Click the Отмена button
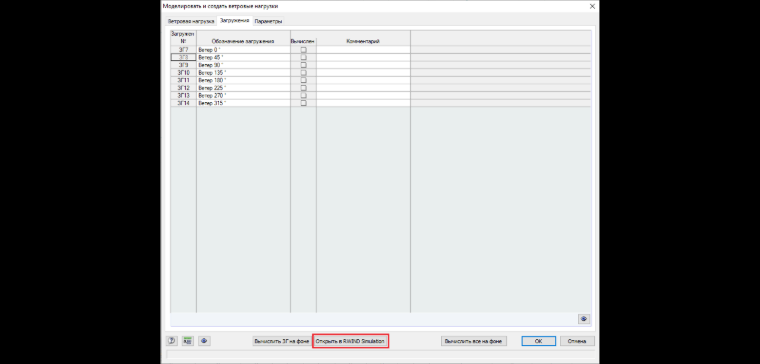The height and width of the screenshot is (364, 760). (x=577, y=341)
